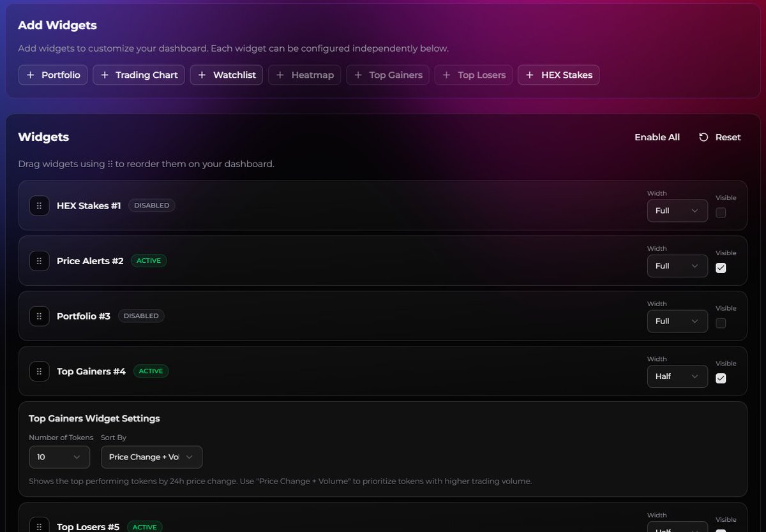
Task: Enable visibility for HEX Stakes #1
Action: (721, 213)
